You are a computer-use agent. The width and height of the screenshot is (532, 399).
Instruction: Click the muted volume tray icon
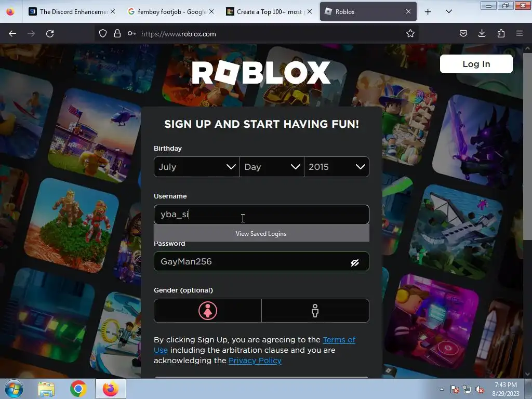[x=480, y=390]
